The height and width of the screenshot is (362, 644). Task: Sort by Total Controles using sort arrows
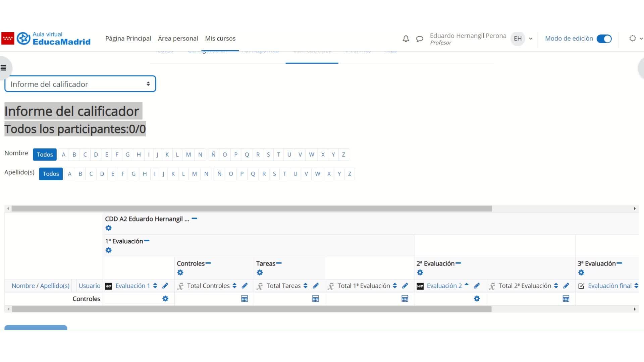[234, 286]
